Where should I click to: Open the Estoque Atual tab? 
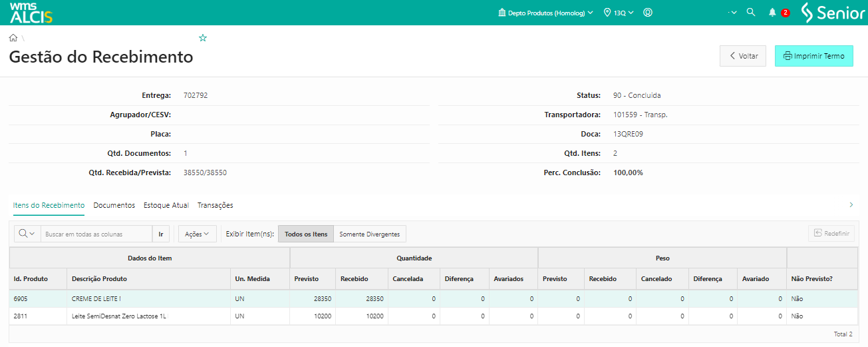click(166, 205)
